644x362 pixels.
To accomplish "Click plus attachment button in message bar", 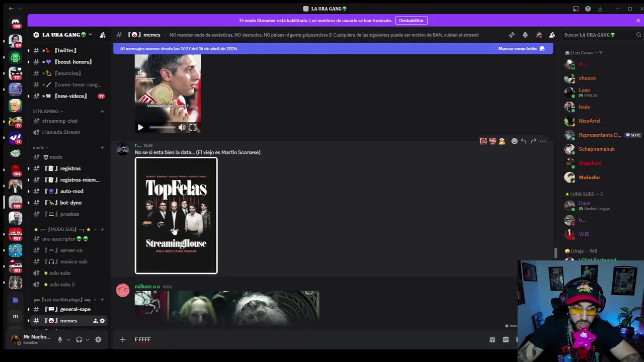I will [x=122, y=339].
